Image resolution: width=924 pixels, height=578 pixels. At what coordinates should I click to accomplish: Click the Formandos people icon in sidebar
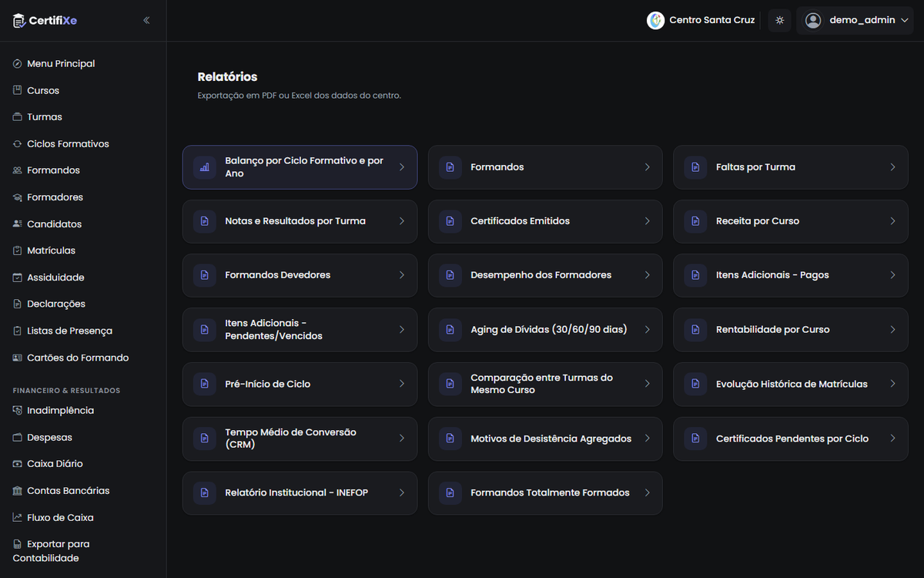point(18,170)
